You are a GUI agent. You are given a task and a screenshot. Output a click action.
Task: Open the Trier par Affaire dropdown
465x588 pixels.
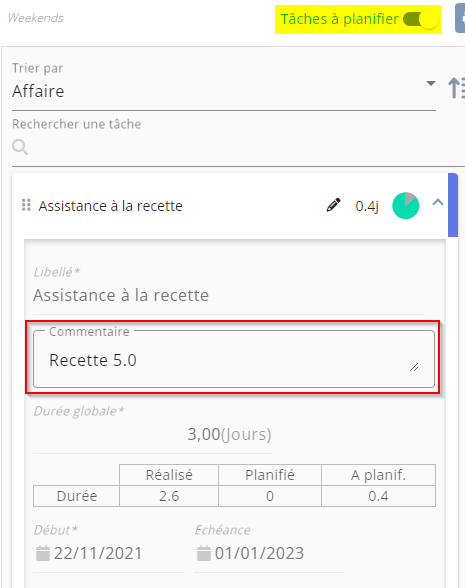tap(224, 91)
